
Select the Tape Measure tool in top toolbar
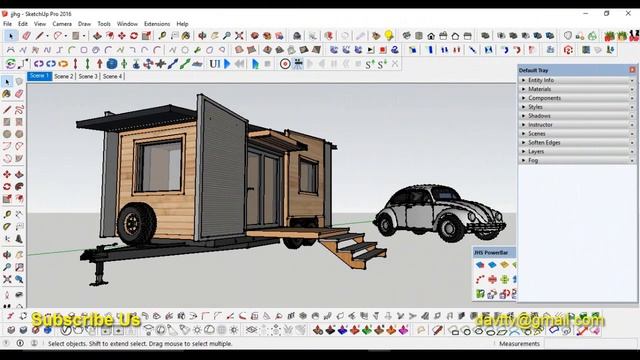[x=162, y=36]
